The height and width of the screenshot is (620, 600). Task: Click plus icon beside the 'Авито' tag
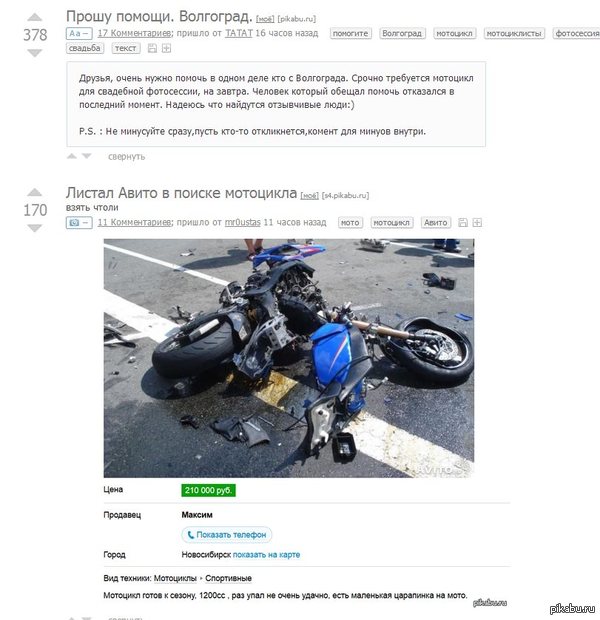coord(477,223)
